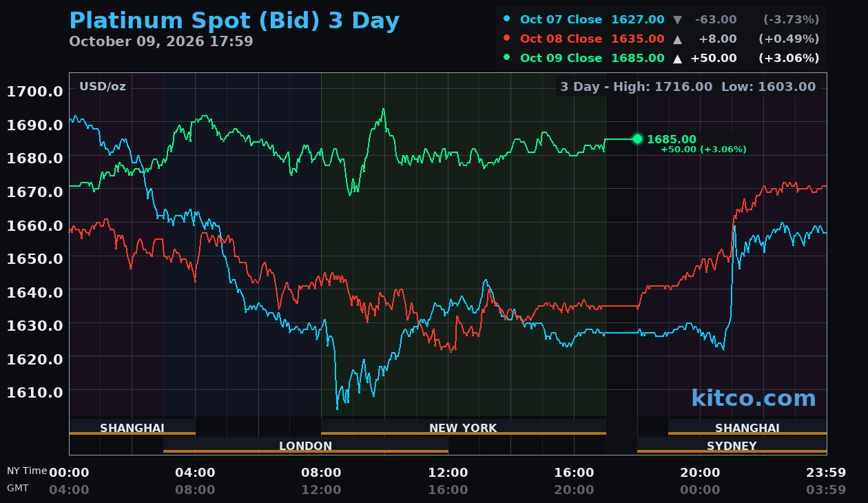This screenshot has width=868, height=503.
Task: Click the cyan Oct 07 legend dot
Action: point(507,19)
